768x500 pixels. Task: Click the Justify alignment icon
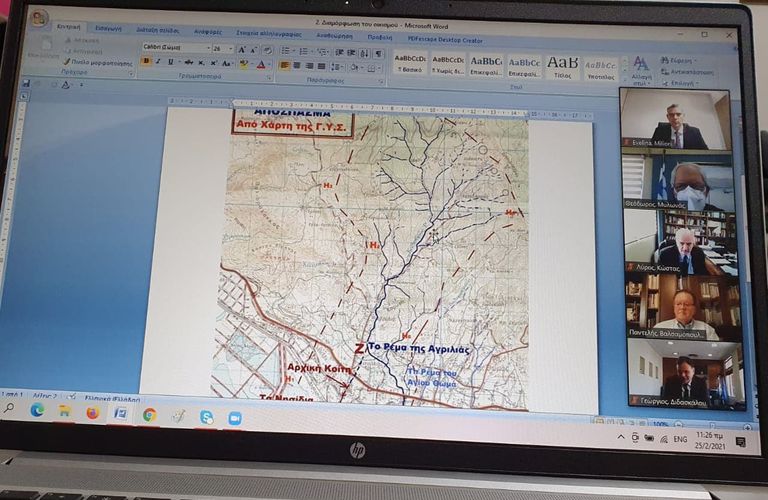point(321,66)
